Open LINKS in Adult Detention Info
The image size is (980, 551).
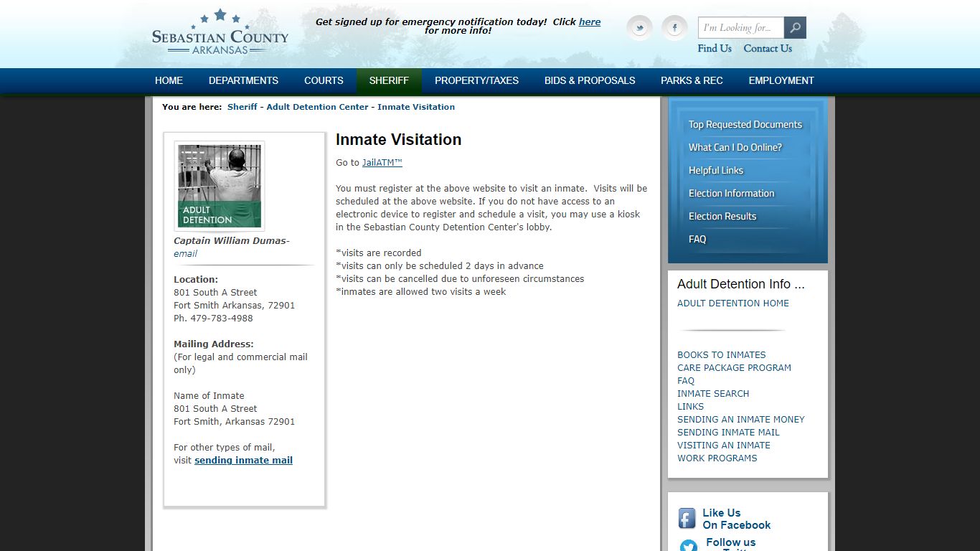point(690,407)
